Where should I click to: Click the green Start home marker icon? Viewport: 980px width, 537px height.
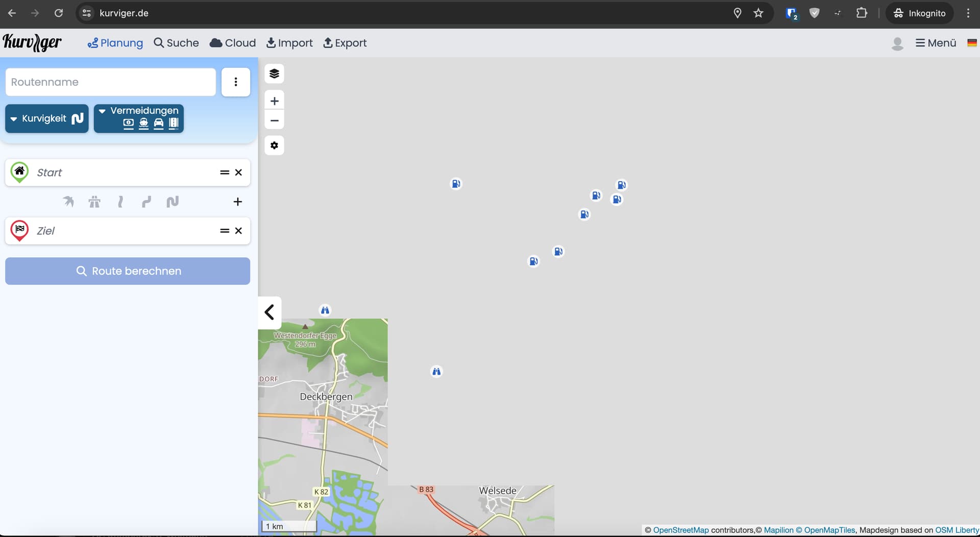[19, 172]
